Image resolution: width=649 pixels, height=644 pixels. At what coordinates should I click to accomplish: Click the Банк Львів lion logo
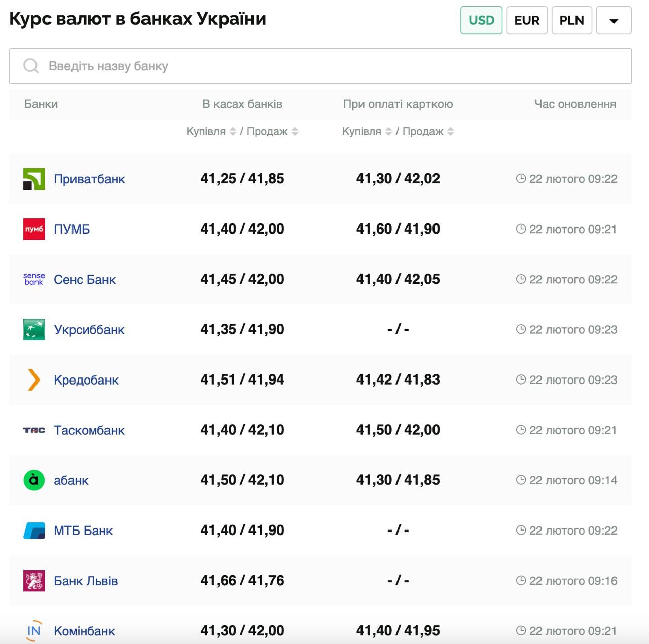click(x=34, y=581)
